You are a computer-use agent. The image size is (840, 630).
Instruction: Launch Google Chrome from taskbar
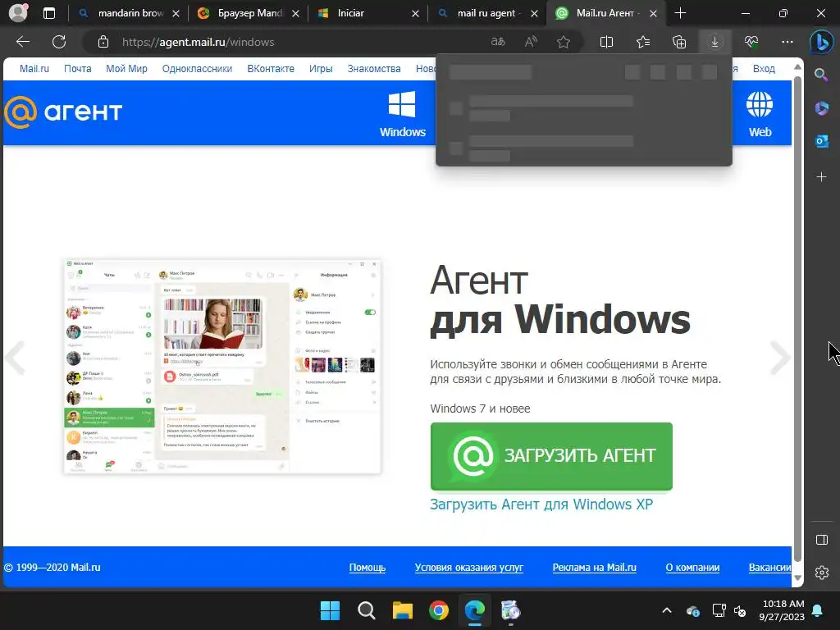click(439, 610)
